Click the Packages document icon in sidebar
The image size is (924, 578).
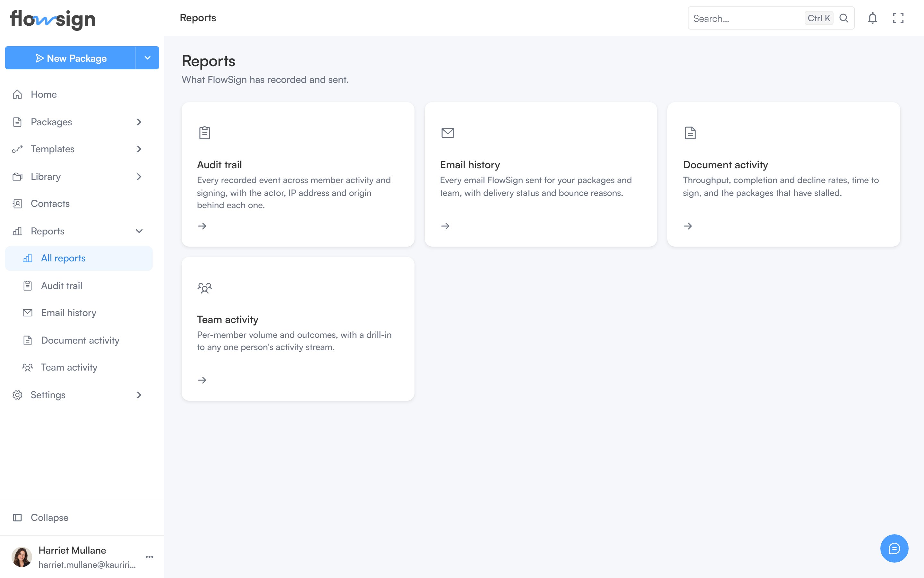tap(17, 122)
